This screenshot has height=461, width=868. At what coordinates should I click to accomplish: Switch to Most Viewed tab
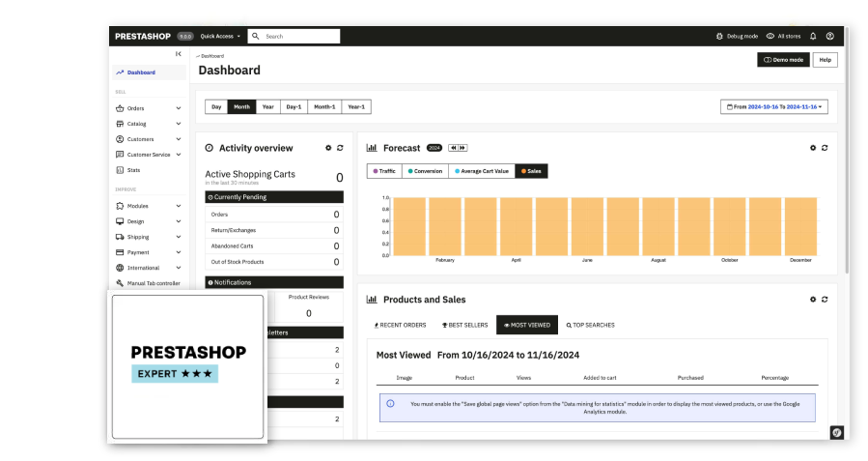click(x=527, y=326)
